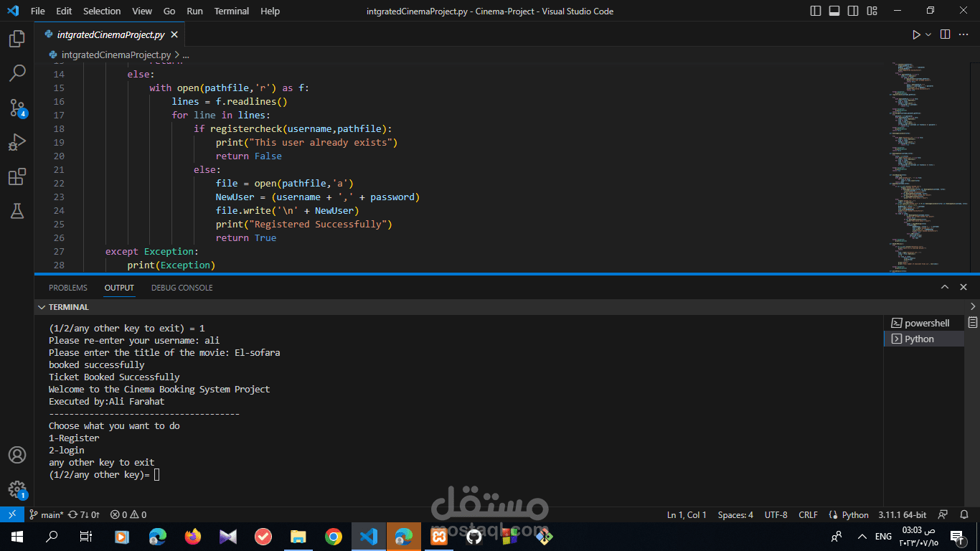Open the Testing flask view
This screenshot has height=551, width=980.
click(17, 211)
